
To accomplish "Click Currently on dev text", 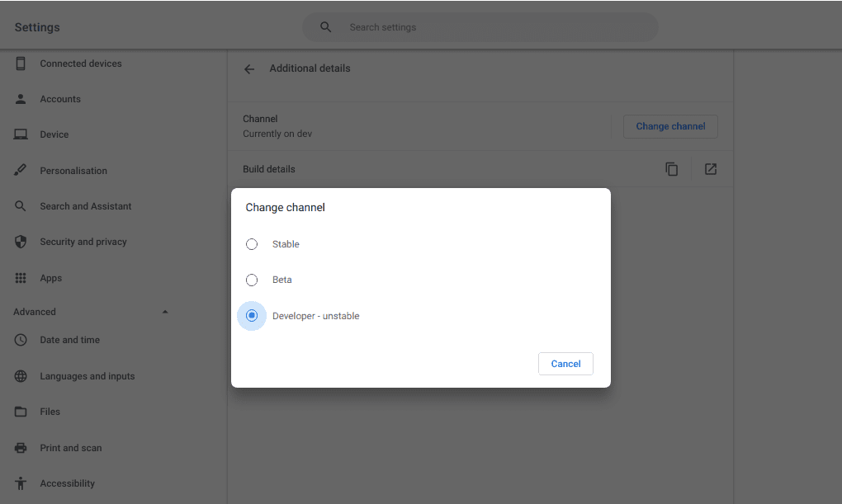I will click(x=277, y=134).
